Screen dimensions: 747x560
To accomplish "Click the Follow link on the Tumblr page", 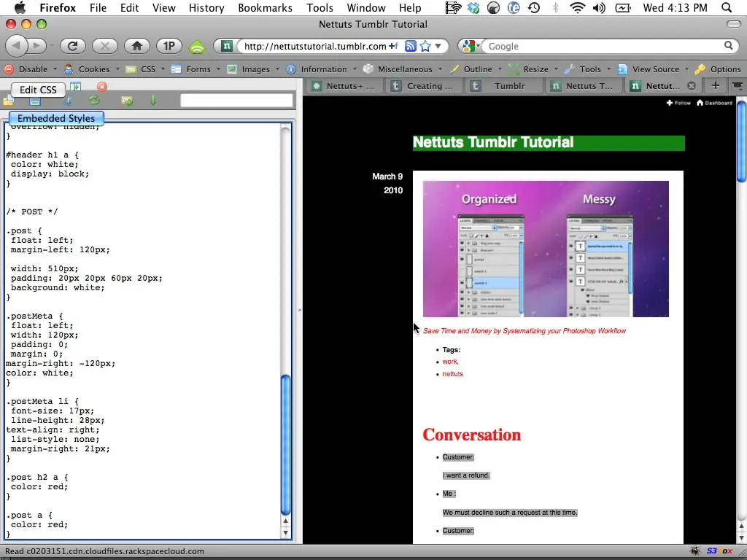I will 678,103.
